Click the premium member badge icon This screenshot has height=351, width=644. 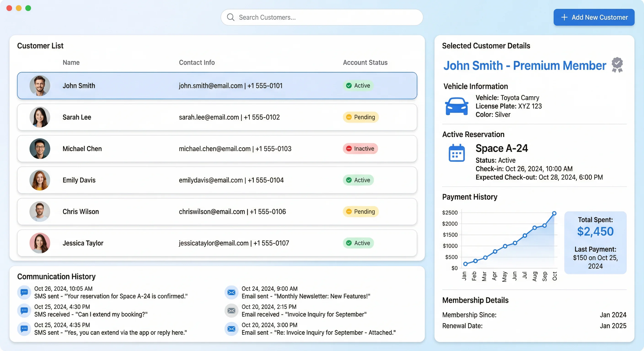(617, 65)
